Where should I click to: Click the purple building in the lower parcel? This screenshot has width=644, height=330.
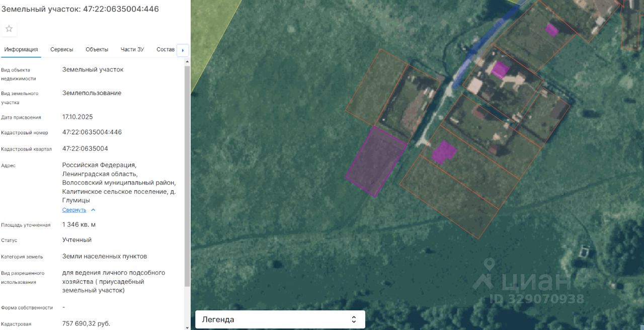[x=443, y=152]
